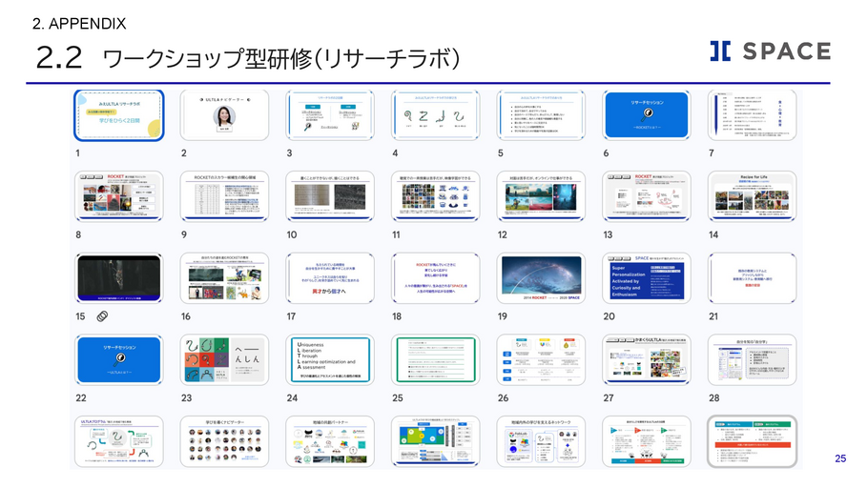Select slide 19 with the starry sky image

pos(540,278)
